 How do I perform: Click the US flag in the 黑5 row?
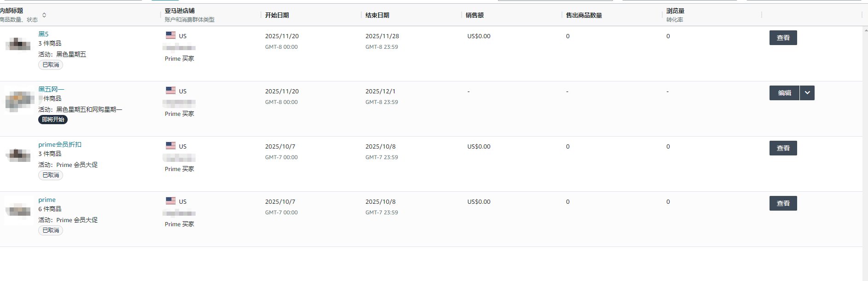pos(171,35)
